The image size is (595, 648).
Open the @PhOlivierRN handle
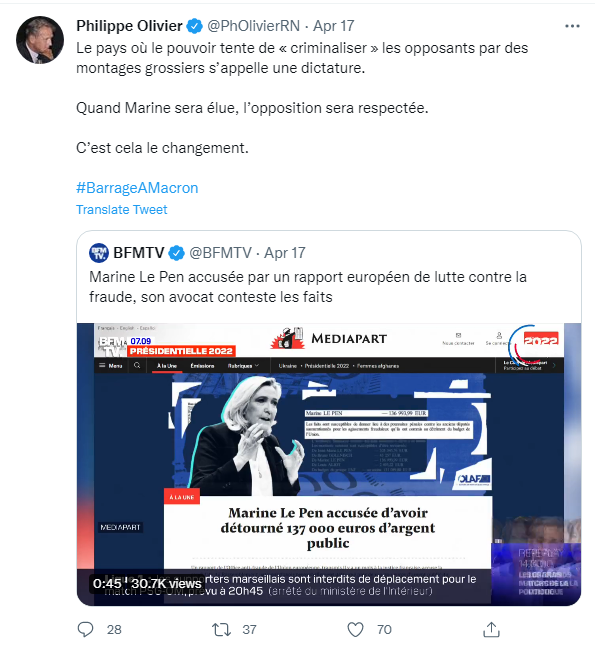(253, 26)
